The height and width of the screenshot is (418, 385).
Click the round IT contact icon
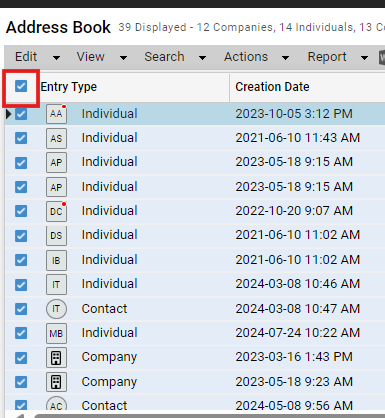(x=56, y=309)
